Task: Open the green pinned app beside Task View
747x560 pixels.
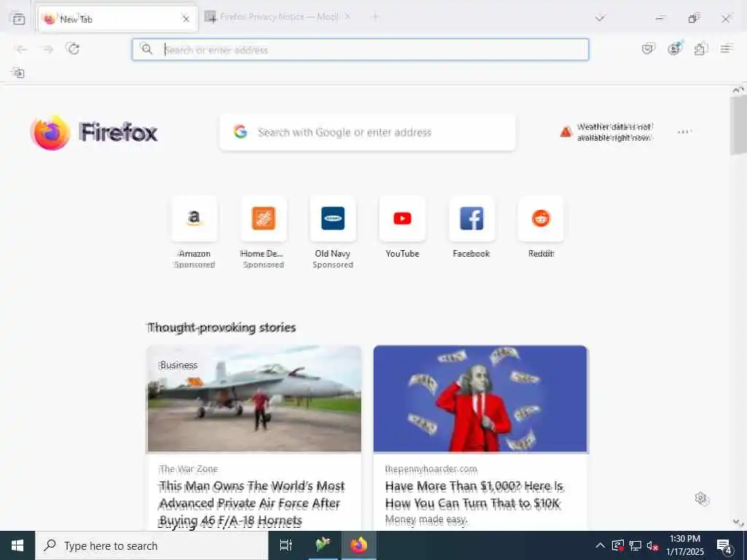Action: pos(323,545)
